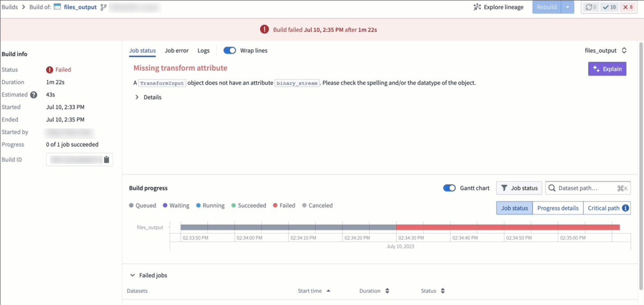Open the files_output dataset link
This screenshot has height=305, width=644.
[x=80, y=7]
